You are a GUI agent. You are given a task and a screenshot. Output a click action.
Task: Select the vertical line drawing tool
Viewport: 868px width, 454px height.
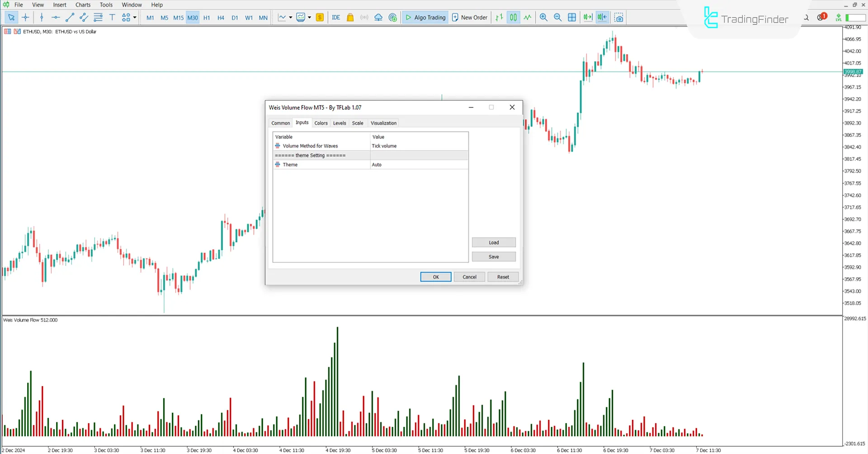(x=42, y=18)
